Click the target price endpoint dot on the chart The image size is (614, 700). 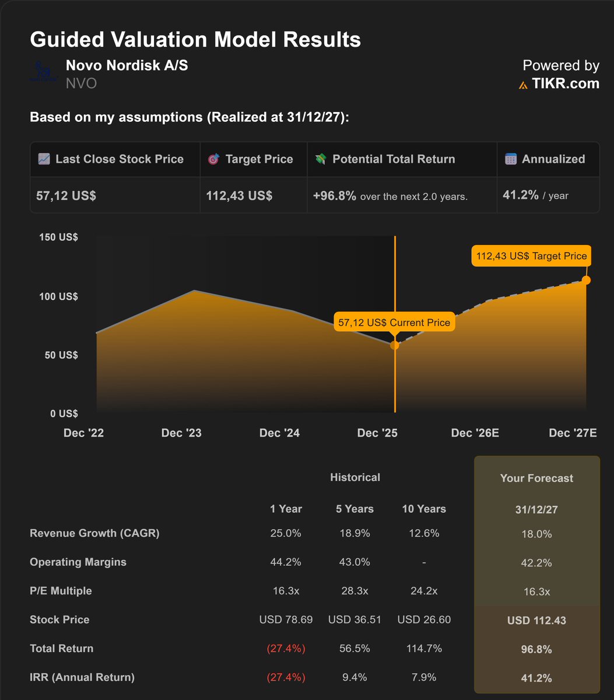[x=586, y=280]
